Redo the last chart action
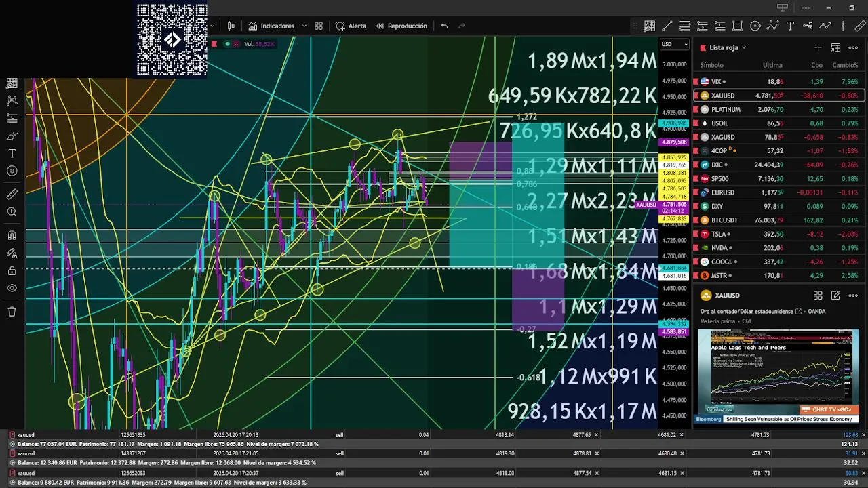Viewport: 868px width, 488px height. point(462,26)
